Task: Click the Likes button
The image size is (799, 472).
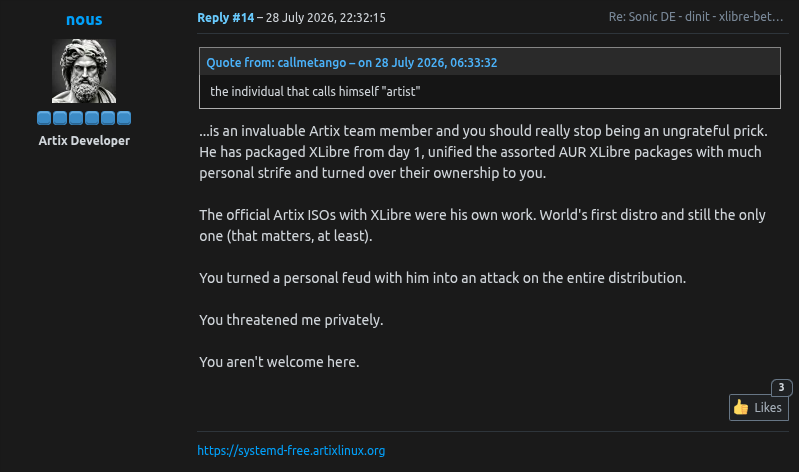Action: pyautogui.click(x=759, y=407)
